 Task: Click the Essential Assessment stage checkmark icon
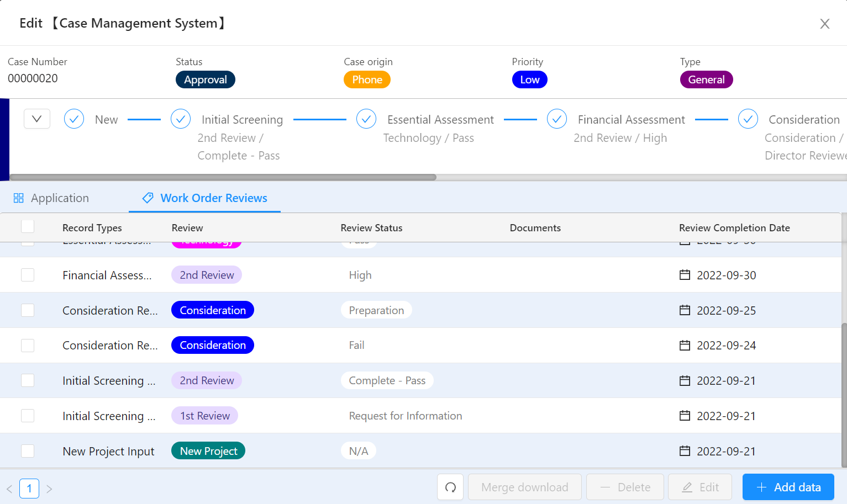click(x=366, y=119)
